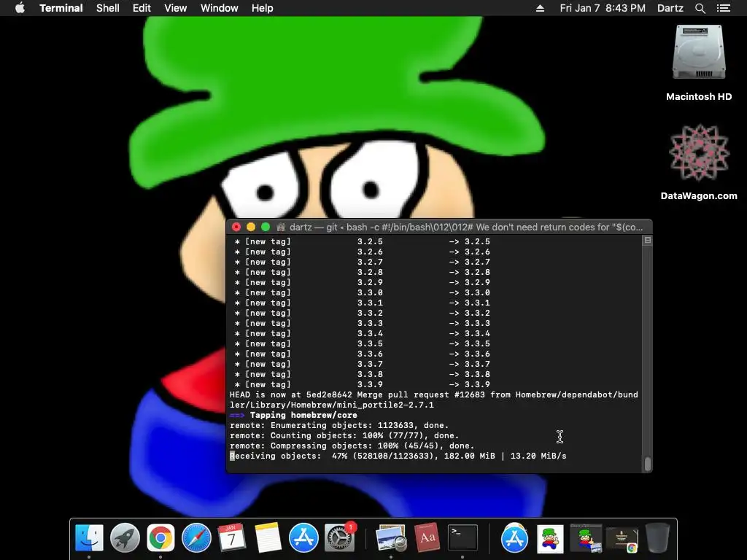The height and width of the screenshot is (560, 747).
Task: Open the Shell menu
Action: 108,8
